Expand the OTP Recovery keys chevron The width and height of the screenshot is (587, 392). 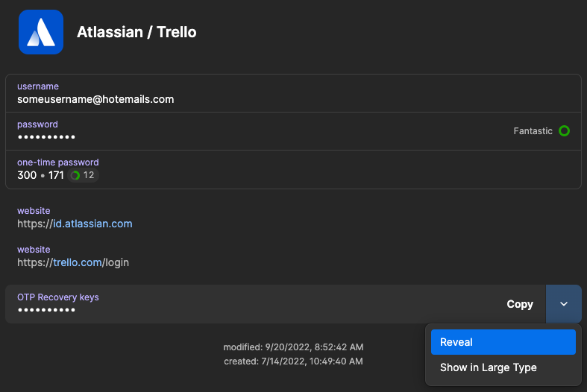pos(563,304)
